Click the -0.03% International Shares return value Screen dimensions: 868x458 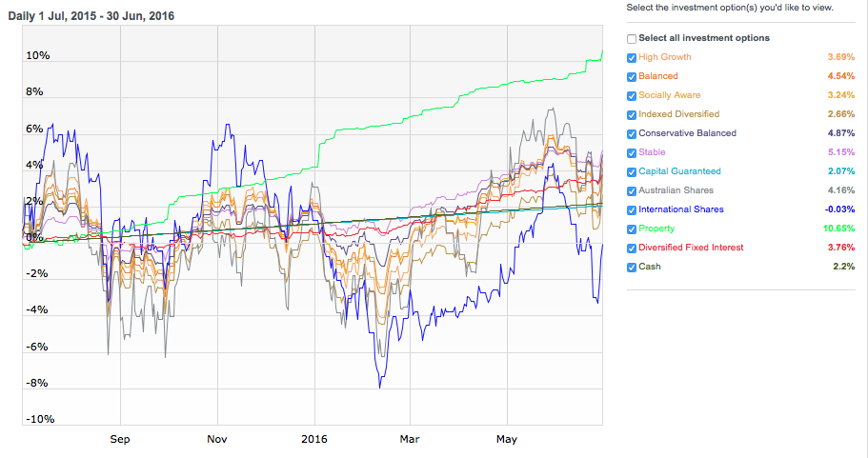837,209
